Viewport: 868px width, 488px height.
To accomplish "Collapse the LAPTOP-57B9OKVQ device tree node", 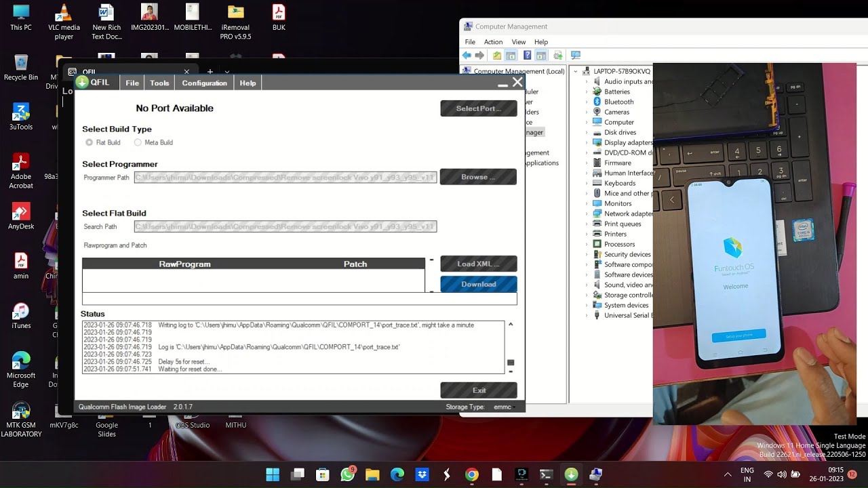I will coord(576,71).
